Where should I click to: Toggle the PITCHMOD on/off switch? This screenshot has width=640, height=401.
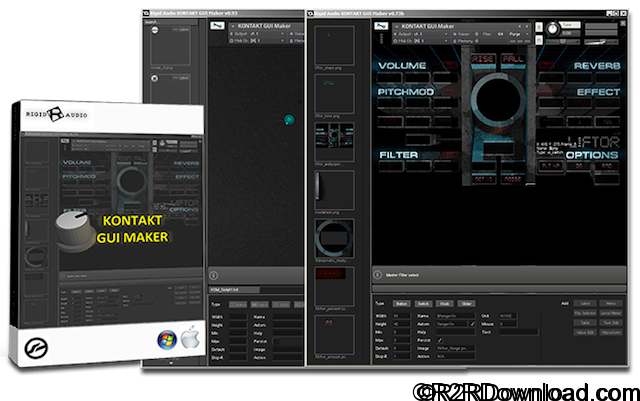pyautogui.click(x=449, y=91)
